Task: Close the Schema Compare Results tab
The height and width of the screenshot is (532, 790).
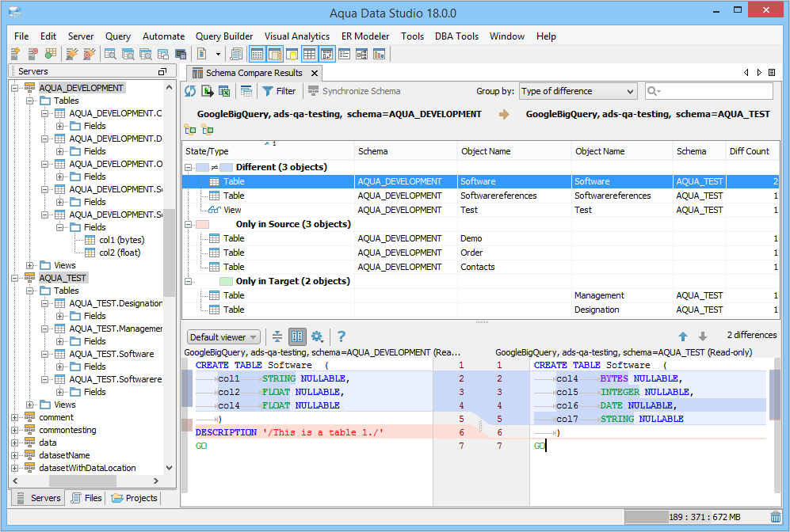Action: (x=315, y=74)
